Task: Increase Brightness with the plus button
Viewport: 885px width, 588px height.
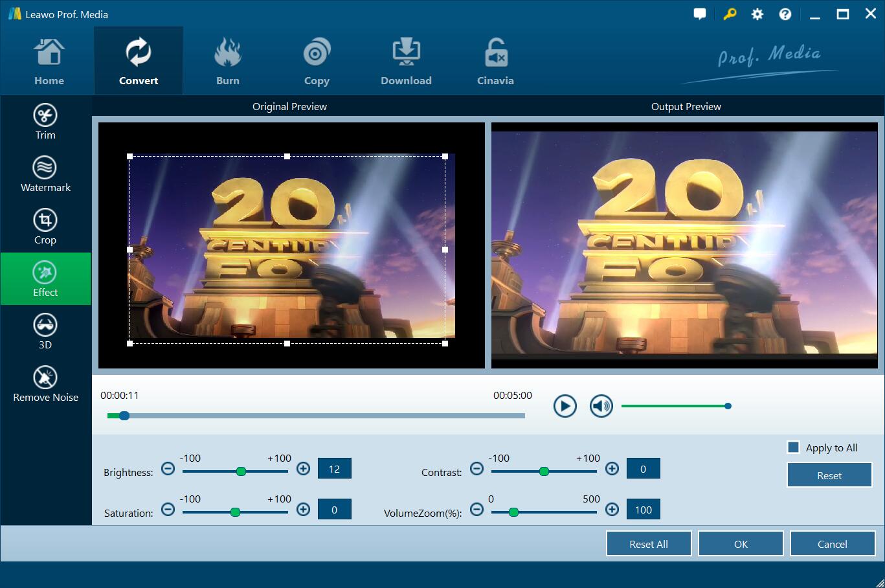Action: coord(303,468)
